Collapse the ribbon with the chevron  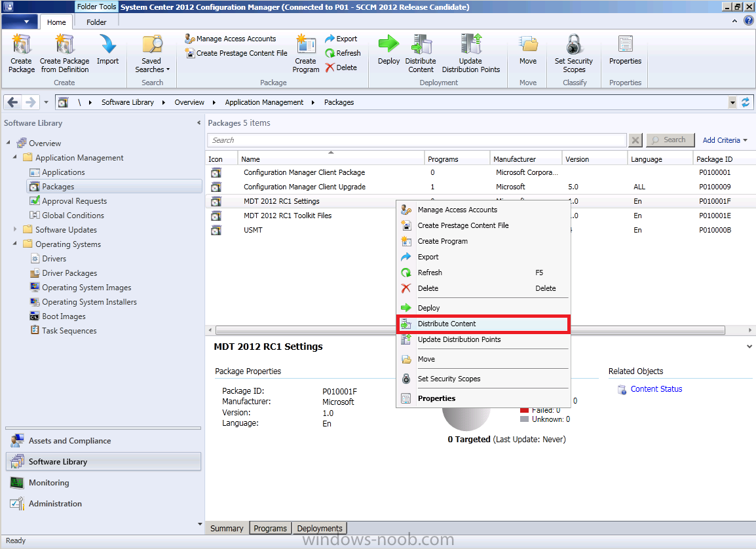[x=734, y=21]
